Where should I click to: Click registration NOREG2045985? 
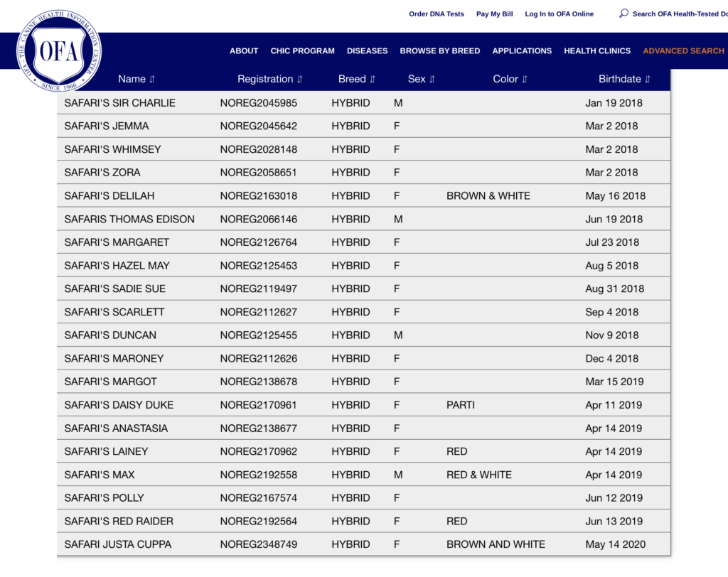tap(259, 103)
